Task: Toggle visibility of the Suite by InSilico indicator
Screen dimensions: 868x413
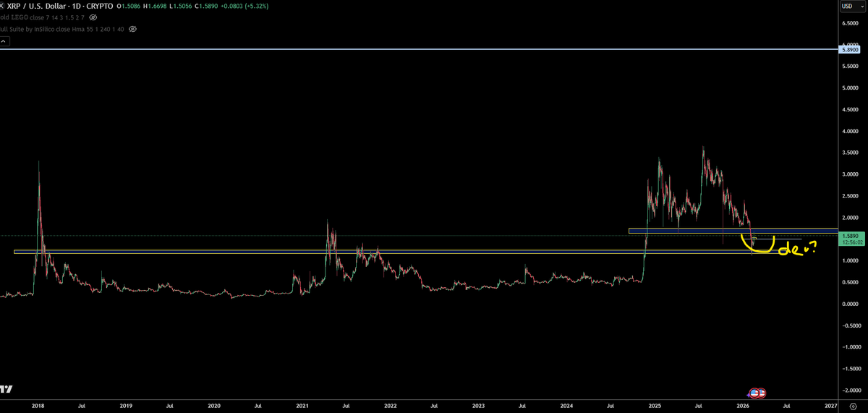Action: click(132, 29)
